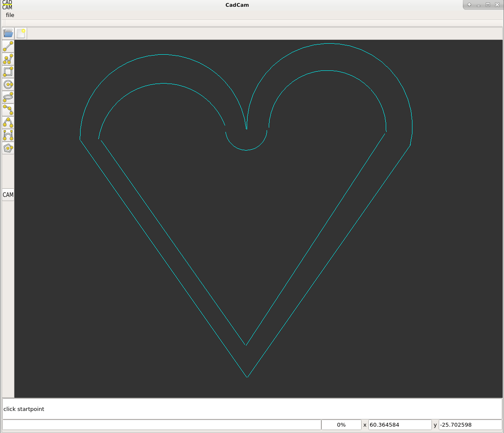This screenshot has height=433, width=504.
Task: Open a file with the folder icon
Action: [8, 34]
